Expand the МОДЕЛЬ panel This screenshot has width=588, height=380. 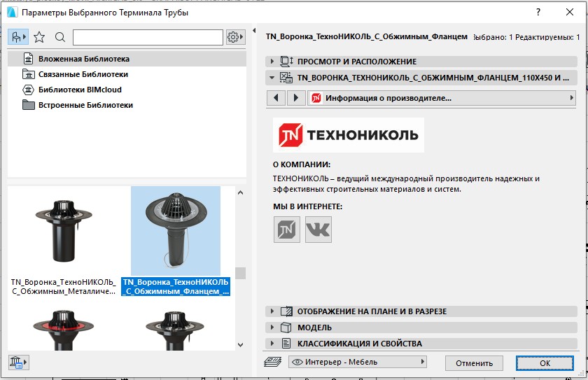click(421, 328)
